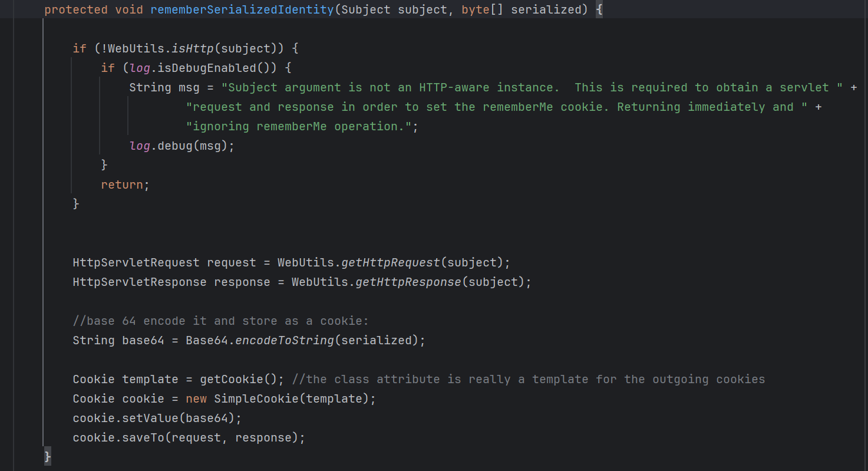Image resolution: width=868 pixels, height=471 pixels.
Task: Click the 'Subject subject' parameter
Action: click(394, 10)
